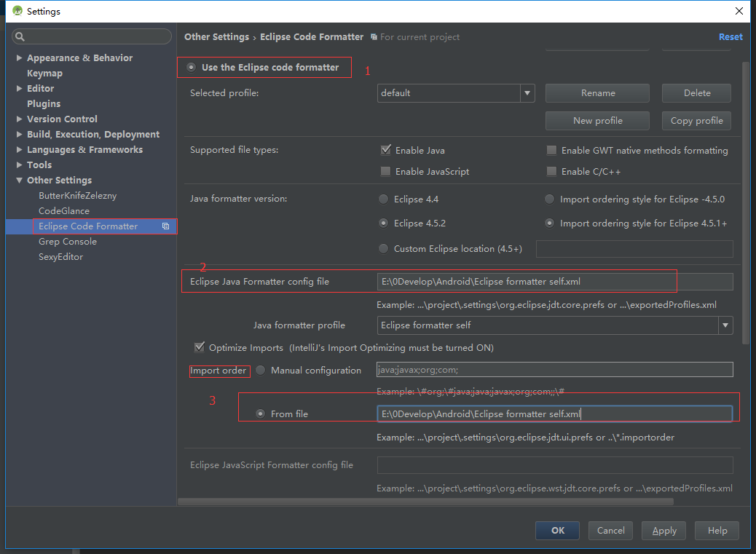This screenshot has width=756, height=554.
Task: Click the Copy profile button
Action: 697,120
